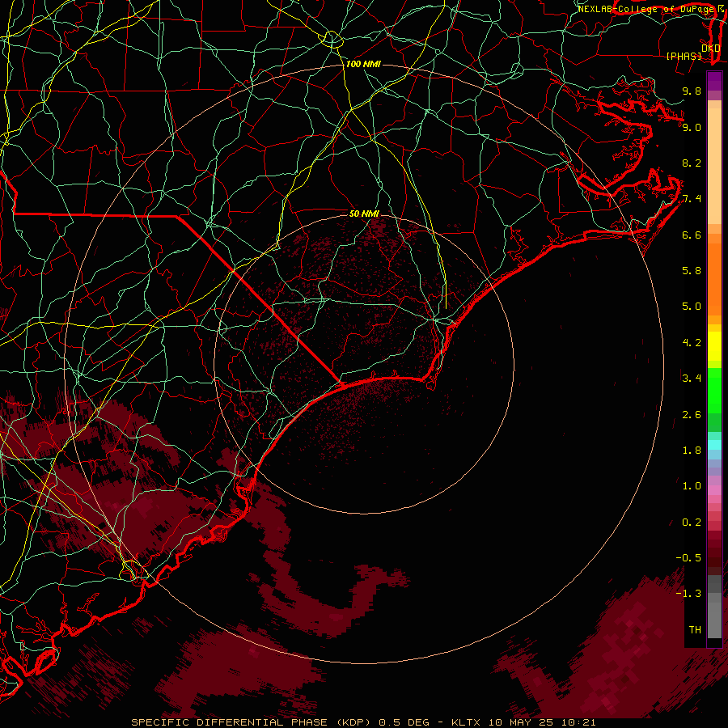Click the 5.8 value on color scale
The height and width of the screenshot is (728, 728).
pos(692,271)
